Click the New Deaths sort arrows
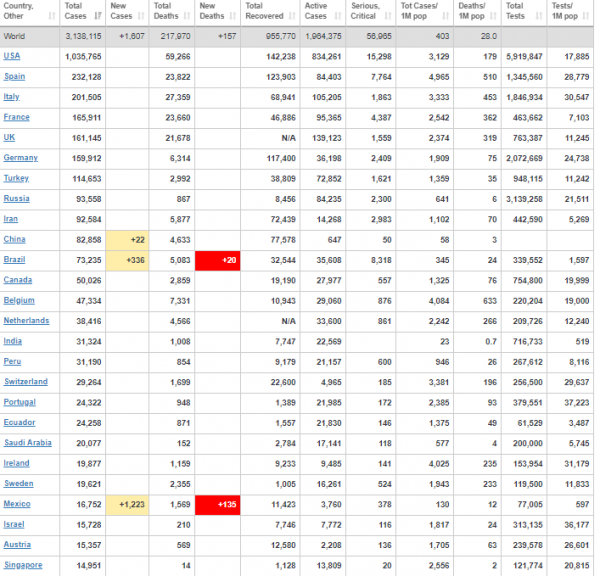This screenshot has width=600, height=576. (x=233, y=16)
